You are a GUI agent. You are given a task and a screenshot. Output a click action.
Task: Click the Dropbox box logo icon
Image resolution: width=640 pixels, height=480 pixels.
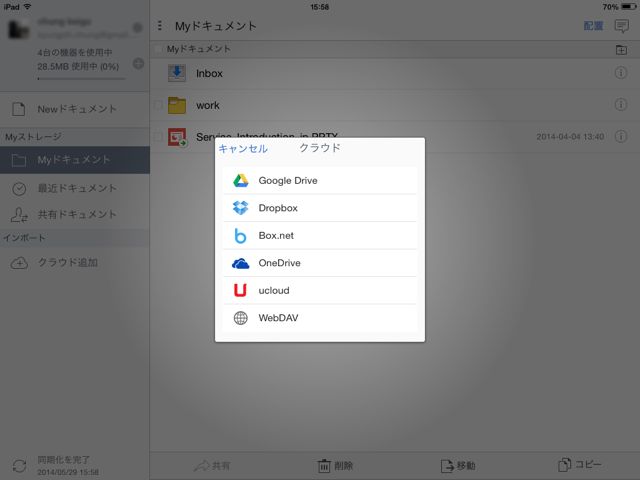click(x=240, y=208)
